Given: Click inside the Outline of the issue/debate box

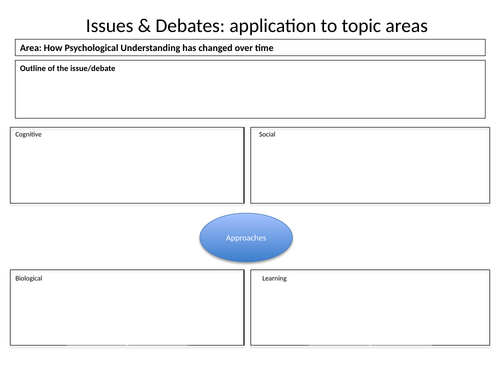Looking at the screenshot, I should coord(250,89).
